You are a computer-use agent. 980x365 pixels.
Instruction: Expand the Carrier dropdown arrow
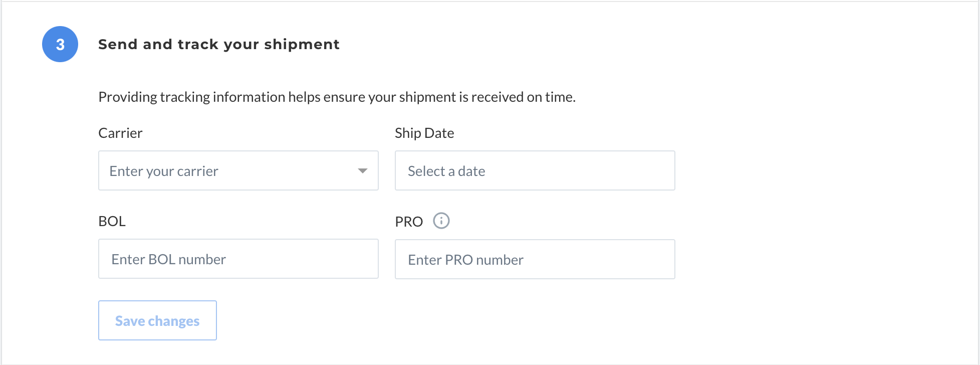click(363, 171)
